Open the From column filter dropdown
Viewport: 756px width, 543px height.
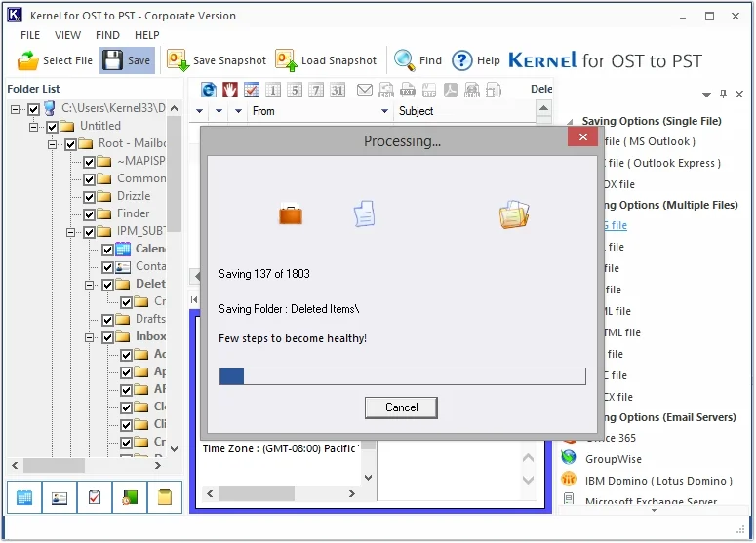click(384, 111)
